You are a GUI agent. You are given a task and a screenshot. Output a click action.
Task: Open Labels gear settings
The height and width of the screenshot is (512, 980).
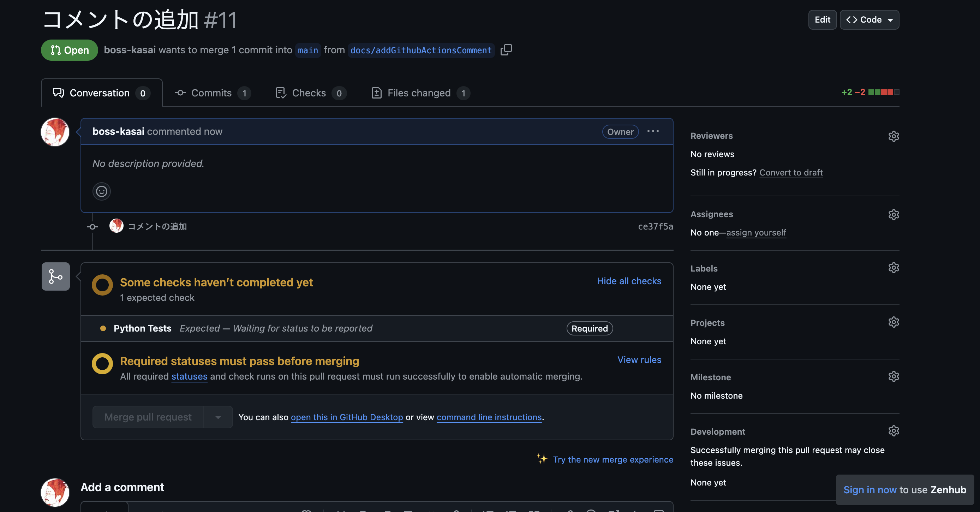[x=893, y=268]
